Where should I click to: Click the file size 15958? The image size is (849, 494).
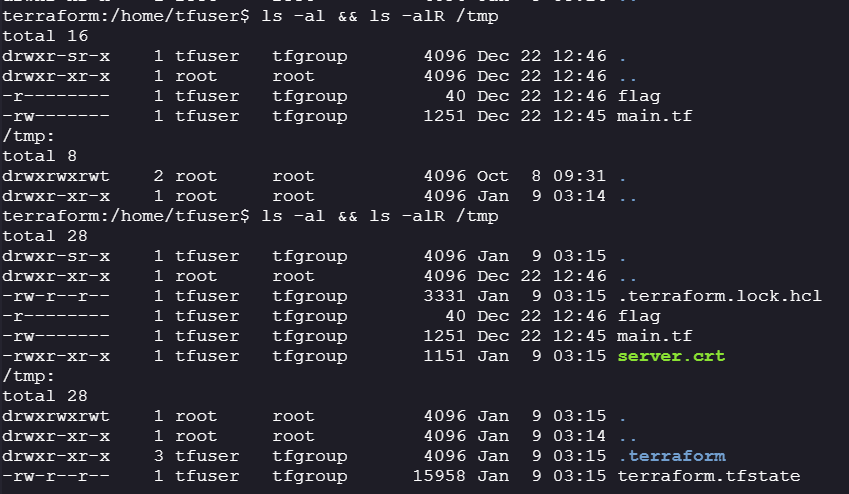(439, 476)
